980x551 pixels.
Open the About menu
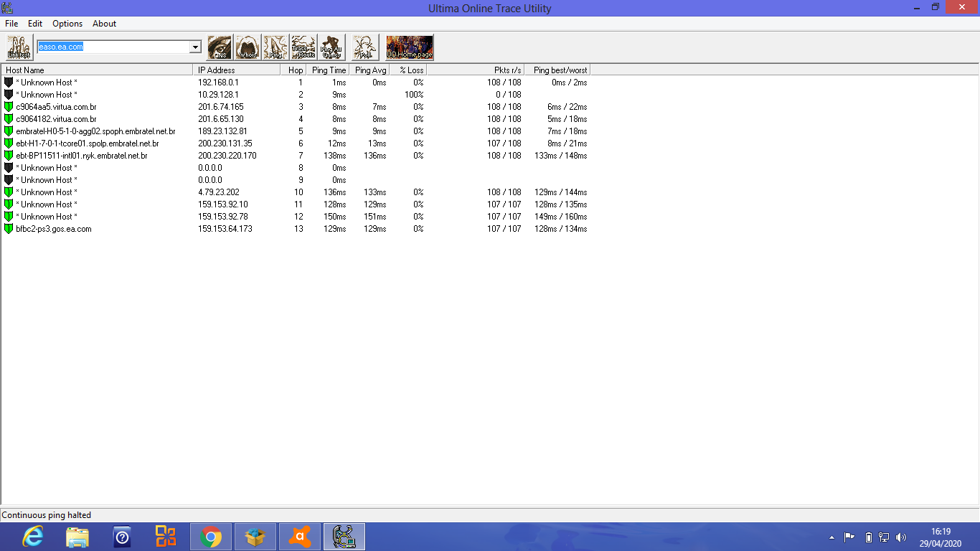click(104, 24)
